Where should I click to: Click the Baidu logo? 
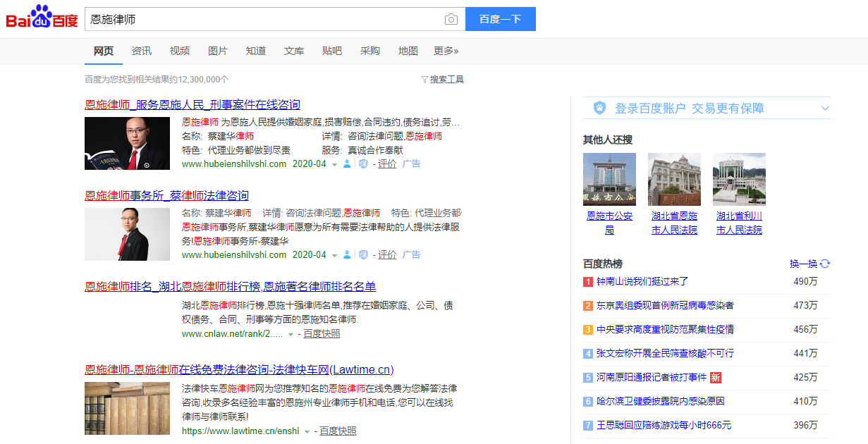[x=42, y=18]
